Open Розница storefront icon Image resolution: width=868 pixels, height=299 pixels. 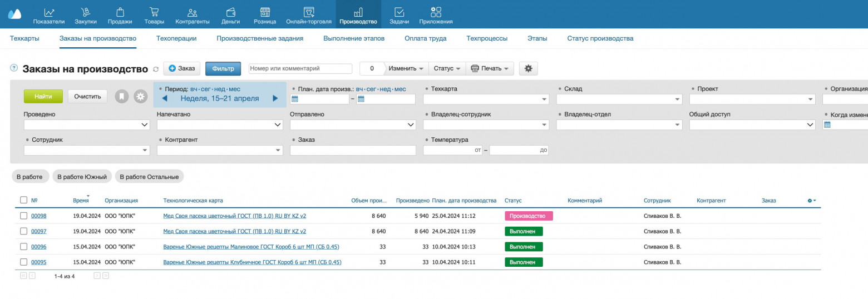click(x=265, y=12)
